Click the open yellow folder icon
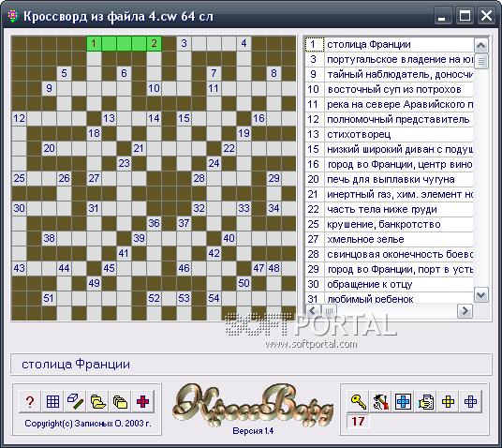This screenshot has height=448, width=502. click(98, 401)
